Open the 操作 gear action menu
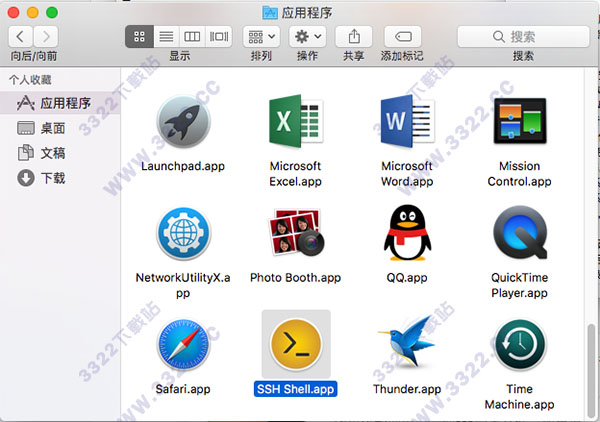The width and height of the screenshot is (600, 422). coord(308,37)
